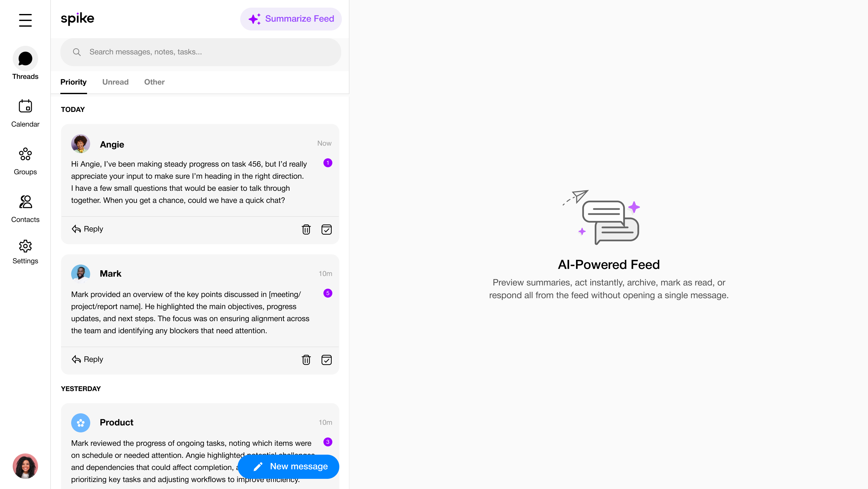Open Settings from the sidebar
Image resolution: width=868 pixels, height=489 pixels.
(x=25, y=251)
